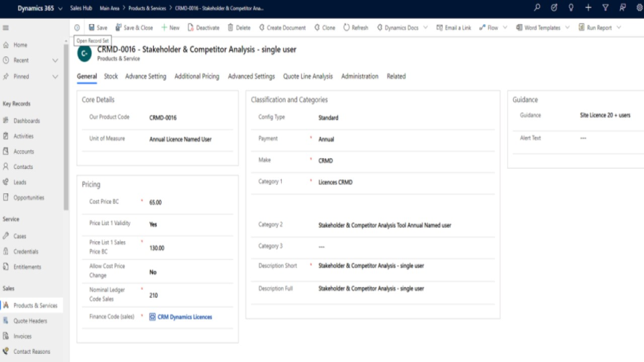This screenshot has width=644, height=362.
Task: Click Email a Link command
Action: coord(453,27)
